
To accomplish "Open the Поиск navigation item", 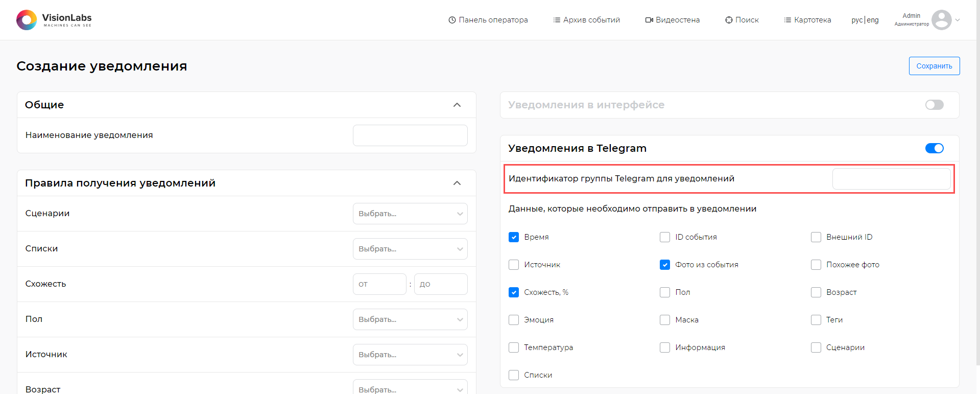I will pos(742,20).
